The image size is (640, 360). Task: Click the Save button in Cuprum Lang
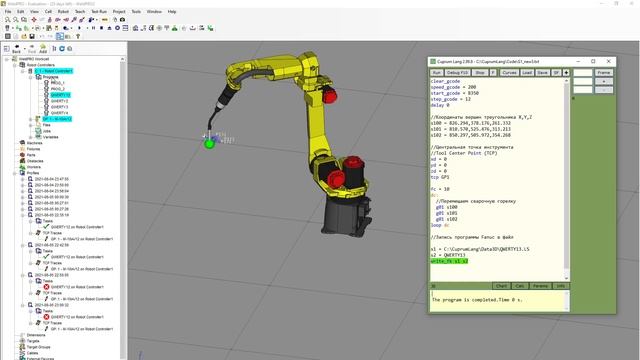(542, 73)
